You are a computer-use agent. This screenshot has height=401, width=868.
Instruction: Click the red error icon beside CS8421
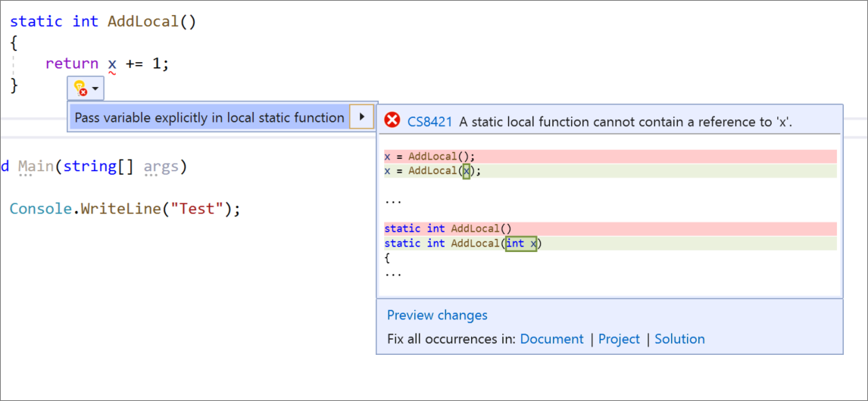point(392,120)
